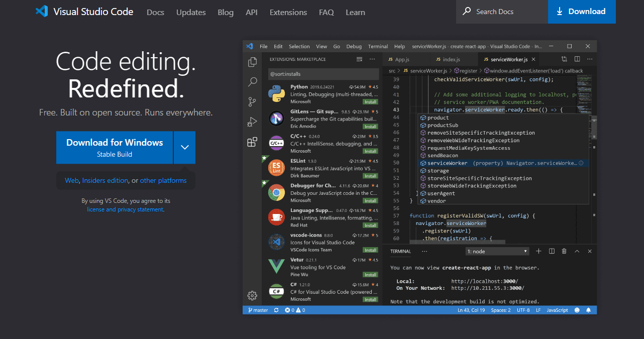Click the blue Download button in header
Viewport: 644px width, 339px height.
(582, 12)
